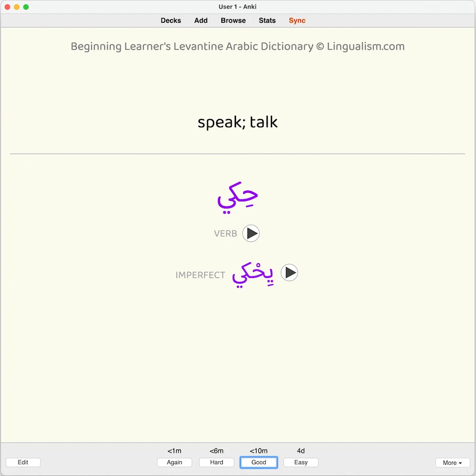Mark the card as Easy

[x=301, y=462]
